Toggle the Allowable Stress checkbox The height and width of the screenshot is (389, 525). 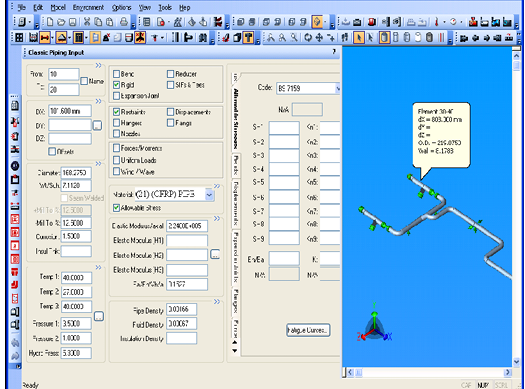pos(117,208)
